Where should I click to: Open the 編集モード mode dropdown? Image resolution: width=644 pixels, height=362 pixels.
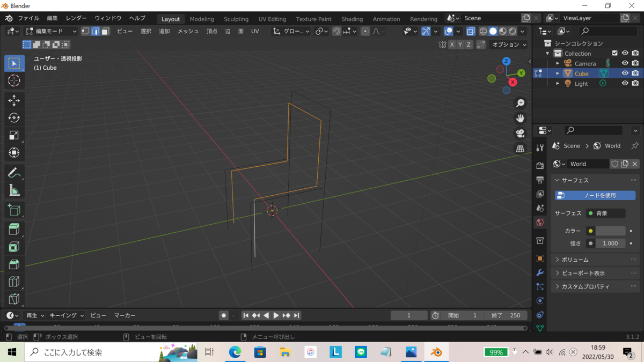[51, 31]
